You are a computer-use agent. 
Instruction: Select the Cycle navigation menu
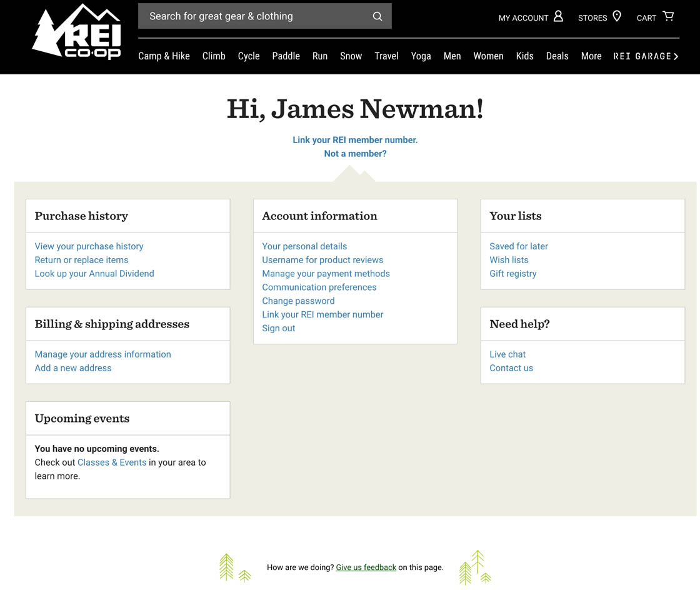tap(248, 56)
